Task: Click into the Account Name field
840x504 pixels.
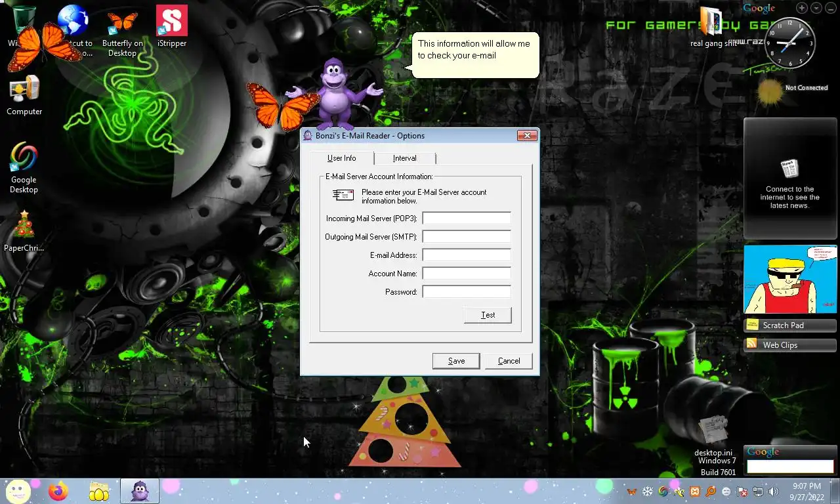Action: click(x=467, y=273)
